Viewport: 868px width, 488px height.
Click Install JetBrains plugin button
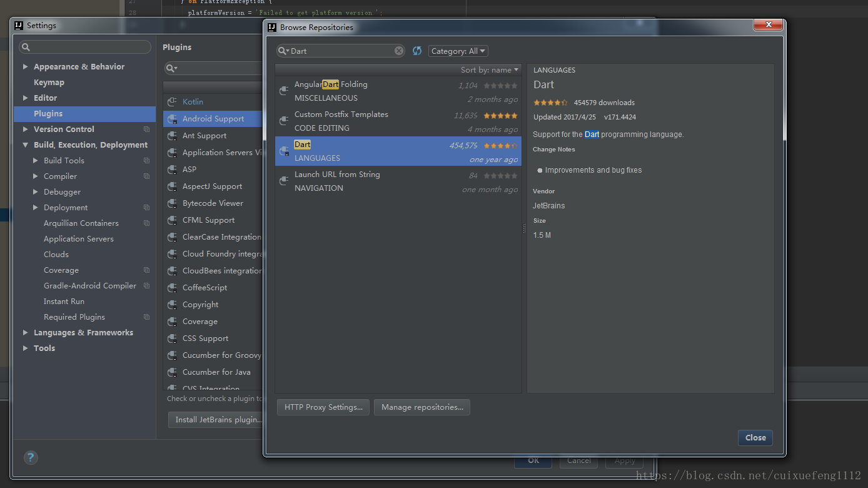click(216, 420)
